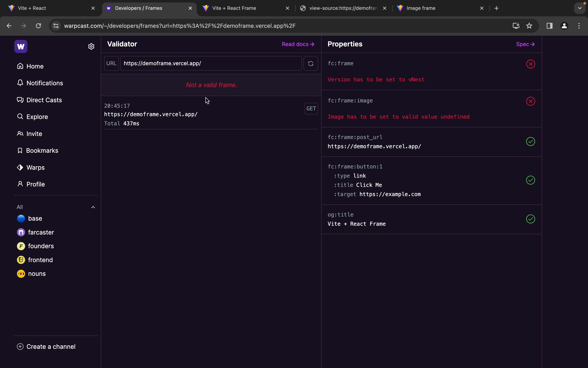588x368 pixels.
Task: Open the settings gear icon
Action: coord(91,46)
